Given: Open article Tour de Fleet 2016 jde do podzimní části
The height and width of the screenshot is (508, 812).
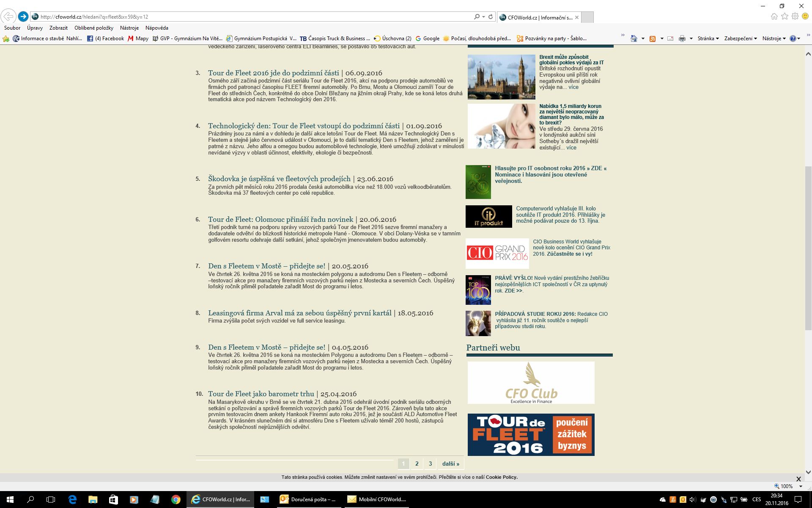Looking at the screenshot, I should [x=274, y=73].
